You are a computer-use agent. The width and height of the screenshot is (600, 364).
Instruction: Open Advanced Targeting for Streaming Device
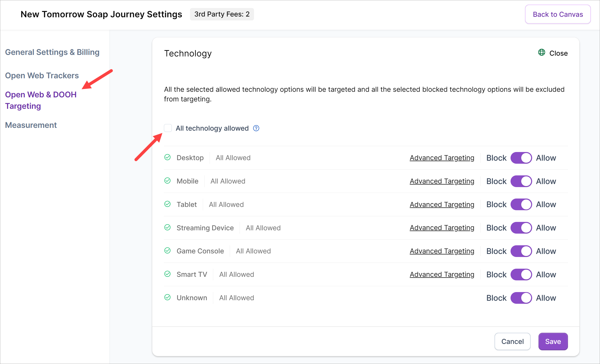click(x=442, y=228)
